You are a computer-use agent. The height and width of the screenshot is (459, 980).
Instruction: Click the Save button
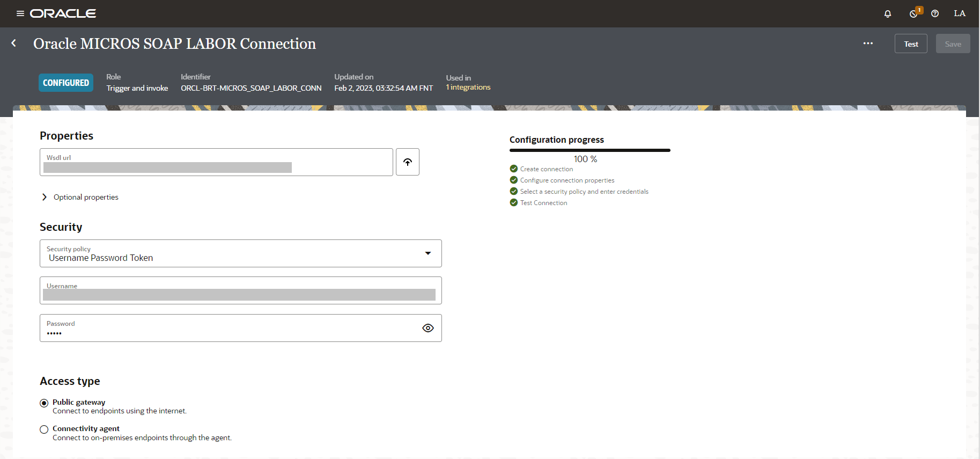click(x=953, y=44)
